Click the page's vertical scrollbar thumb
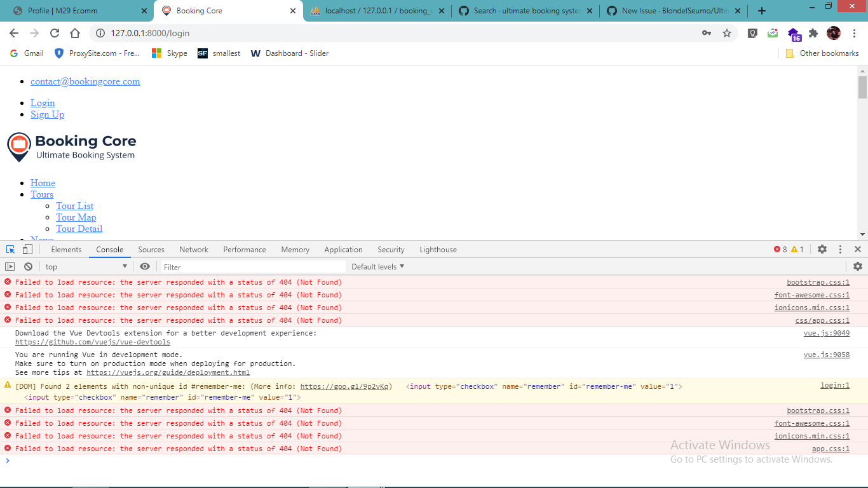This screenshot has height=488, width=868. [x=862, y=88]
